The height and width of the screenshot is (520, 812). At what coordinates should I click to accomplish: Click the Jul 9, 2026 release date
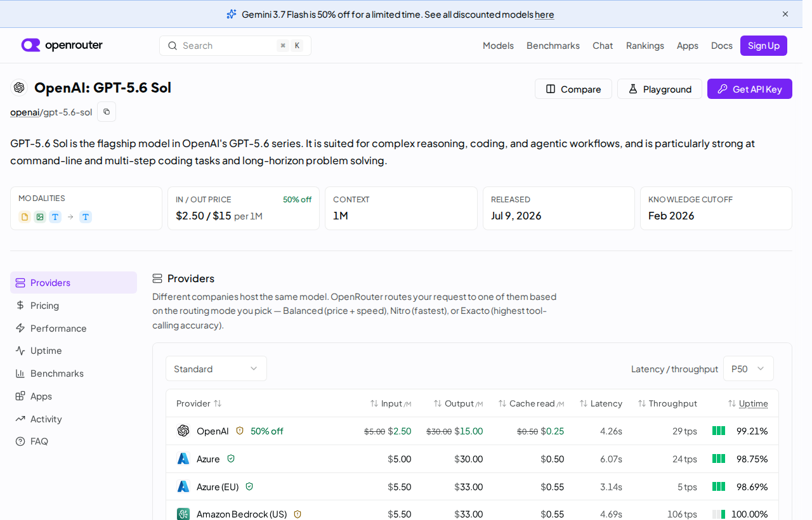(x=516, y=216)
